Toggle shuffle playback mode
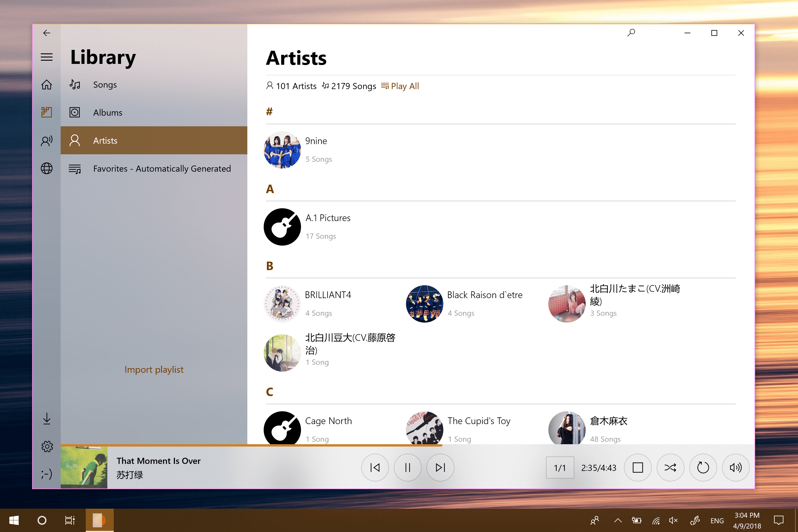Screen dimensions: 798x532 pos(670,468)
